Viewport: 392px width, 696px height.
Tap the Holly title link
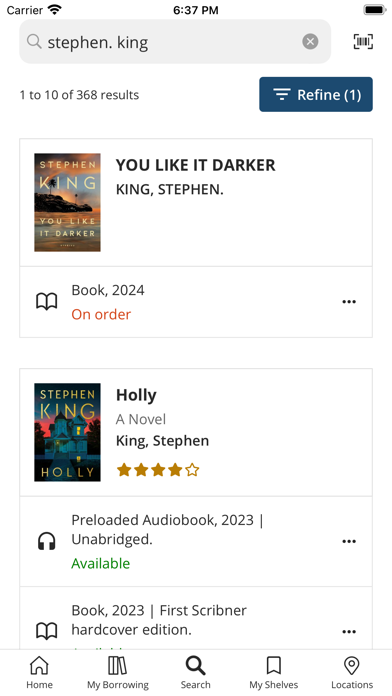136,395
